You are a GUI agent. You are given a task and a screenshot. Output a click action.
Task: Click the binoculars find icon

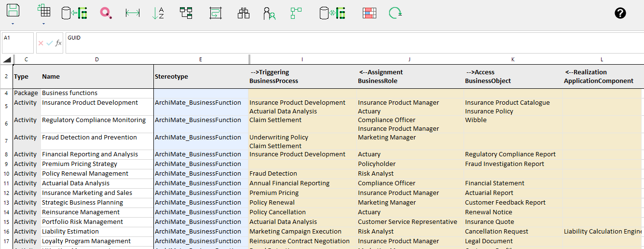pos(244,13)
